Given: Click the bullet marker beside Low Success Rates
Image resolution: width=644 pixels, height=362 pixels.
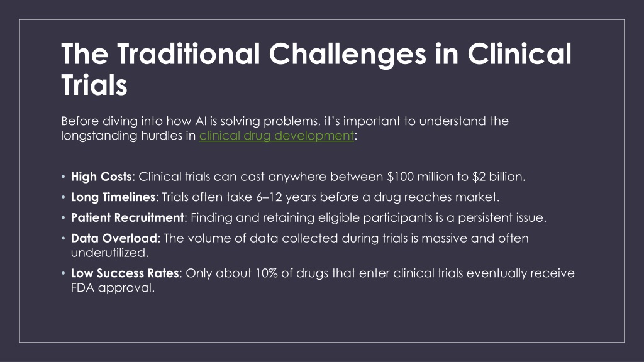Looking at the screenshot, I should 64,273.
